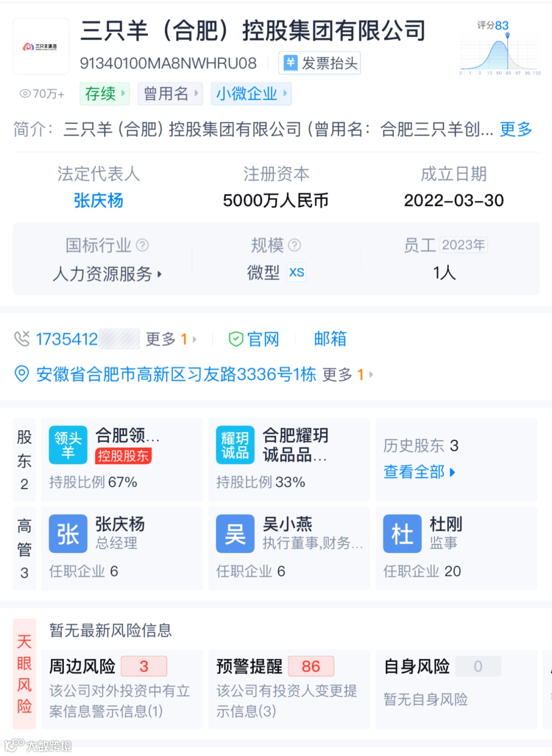This screenshot has height=756, width=552.
Task: Tap the location pin icon
Action: point(22,374)
